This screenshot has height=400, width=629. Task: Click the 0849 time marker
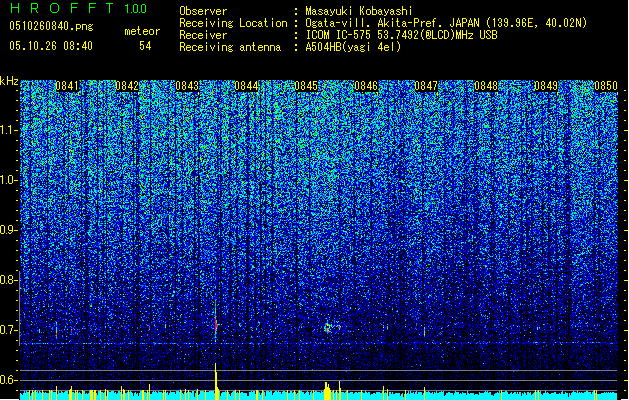pos(546,86)
